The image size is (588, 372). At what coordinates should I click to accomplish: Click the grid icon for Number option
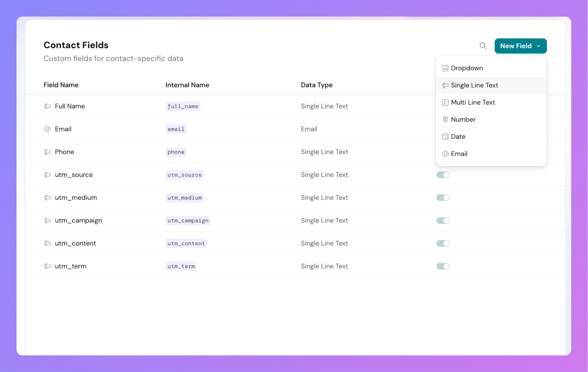(x=445, y=120)
